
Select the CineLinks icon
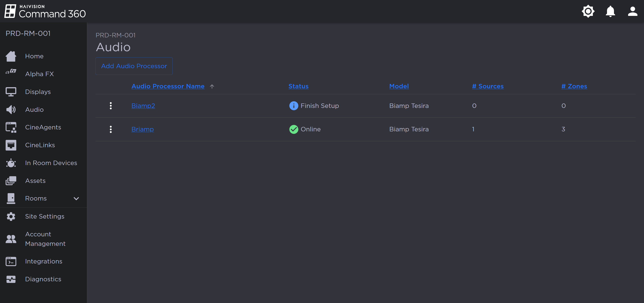[x=11, y=145]
